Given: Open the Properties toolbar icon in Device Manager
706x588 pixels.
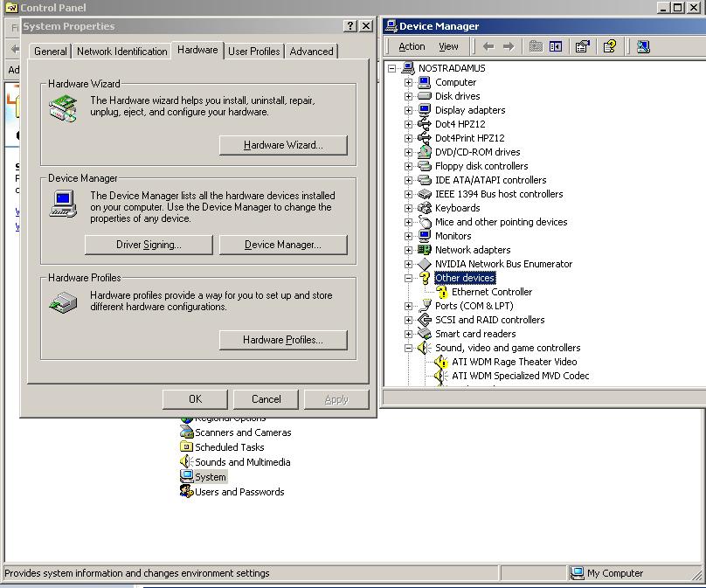Looking at the screenshot, I should (583, 46).
